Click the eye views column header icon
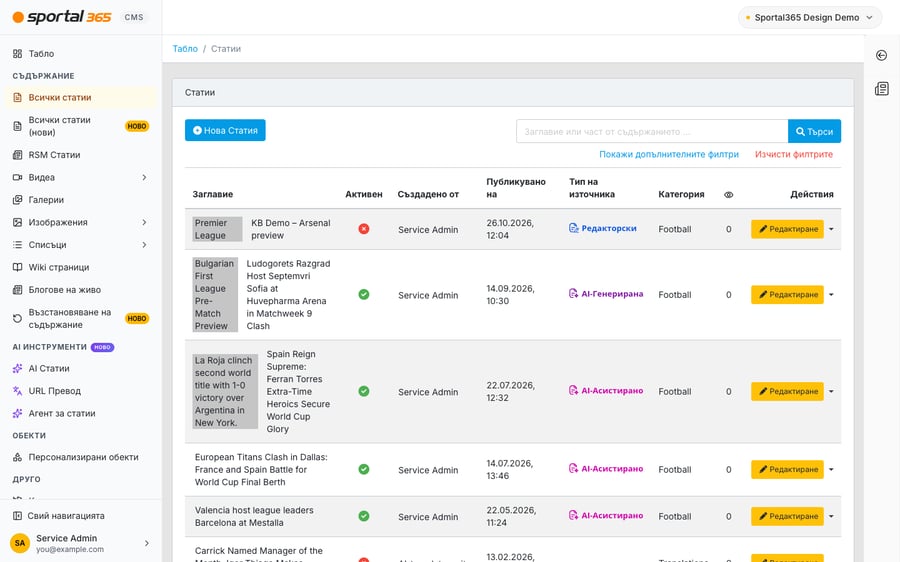Image resolution: width=900 pixels, height=562 pixels. (728, 195)
